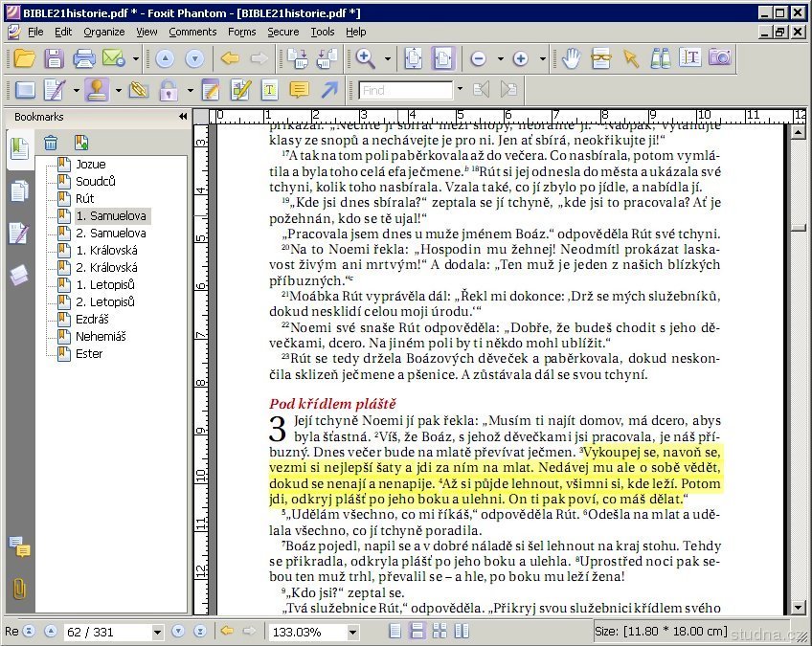Open the Forms menu

[241, 32]
